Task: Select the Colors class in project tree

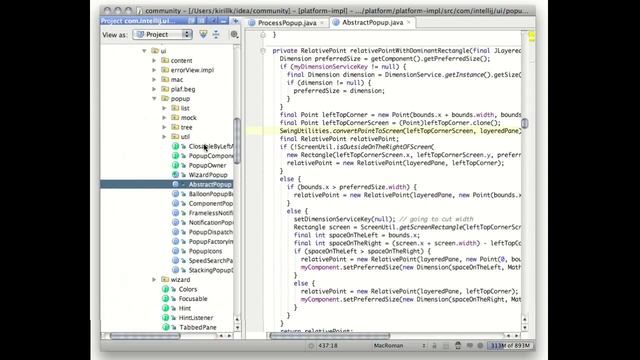Action: tap(187, 289)
